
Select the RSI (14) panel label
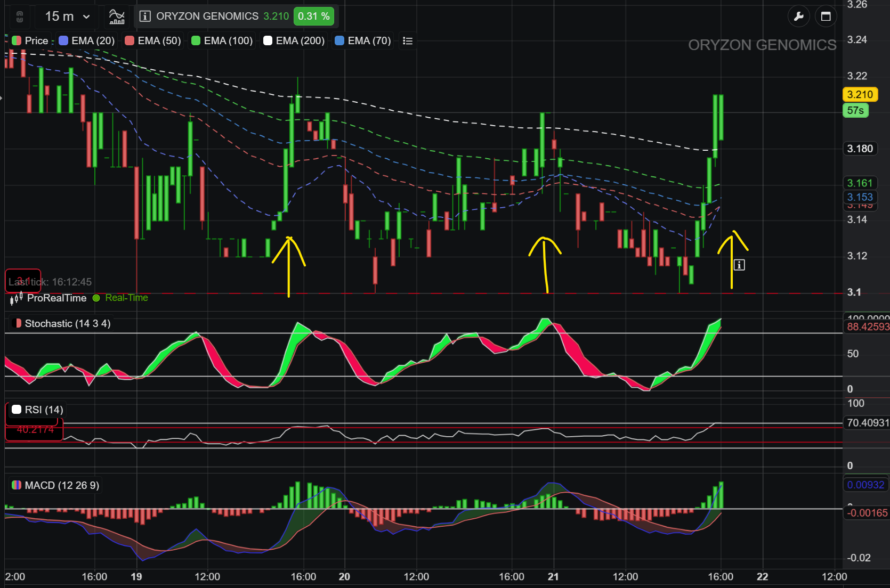point(38,410)
